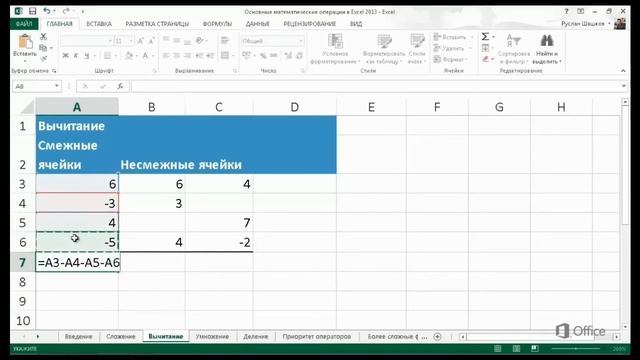Open the font size 11 dropdown
Image resolution: width=640 pixels, height=360 pixels.
[131, 41]
